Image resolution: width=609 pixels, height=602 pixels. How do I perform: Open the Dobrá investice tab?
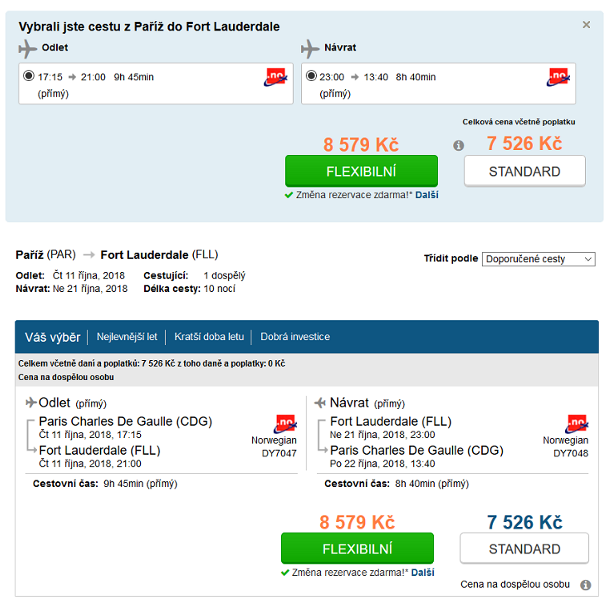tap(295, 337)
